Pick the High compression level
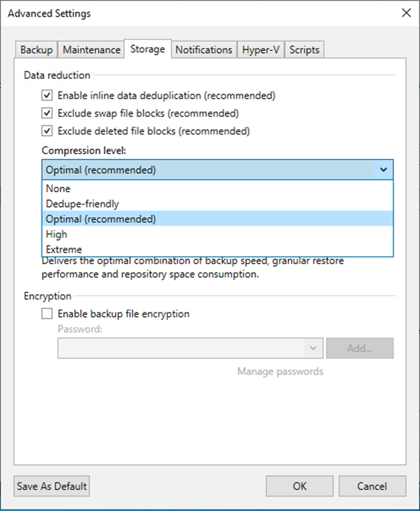Viewport: 420px width, 511px height. point(56,234)
